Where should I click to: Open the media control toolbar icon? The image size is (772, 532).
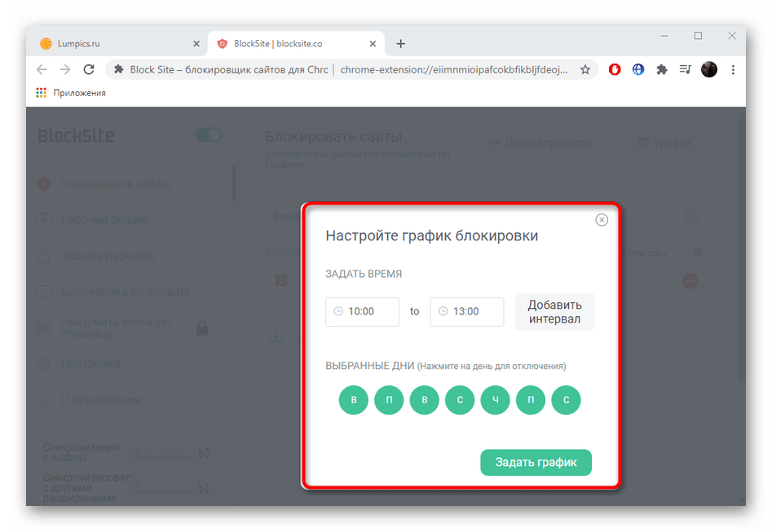[685, 70]
